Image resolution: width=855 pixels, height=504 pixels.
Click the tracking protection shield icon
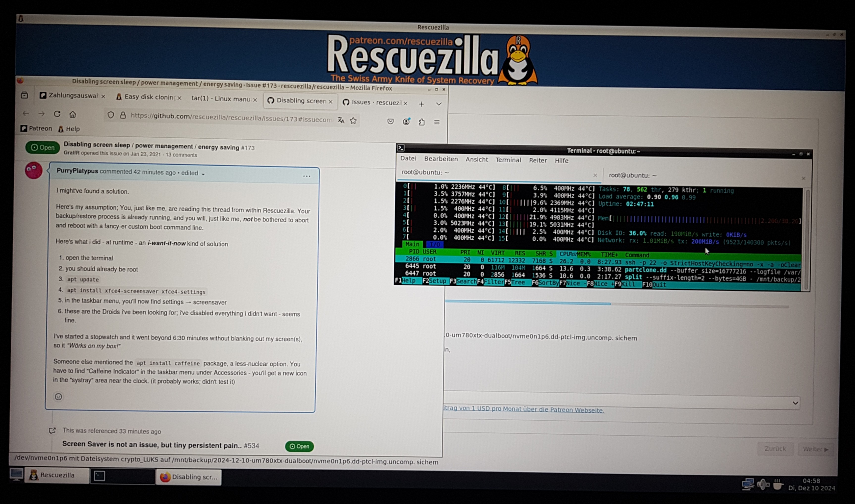click(110, 115)
